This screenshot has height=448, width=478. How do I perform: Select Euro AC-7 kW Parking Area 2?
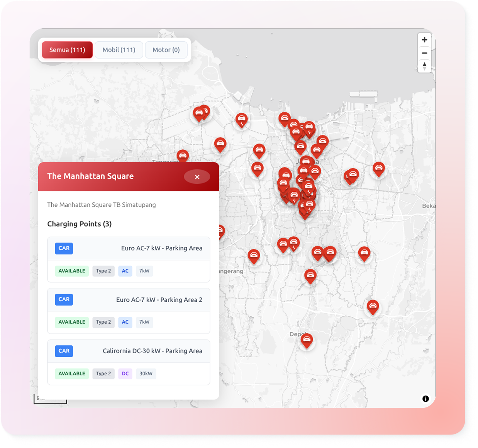pyautogui.click(x=159, y=300)
